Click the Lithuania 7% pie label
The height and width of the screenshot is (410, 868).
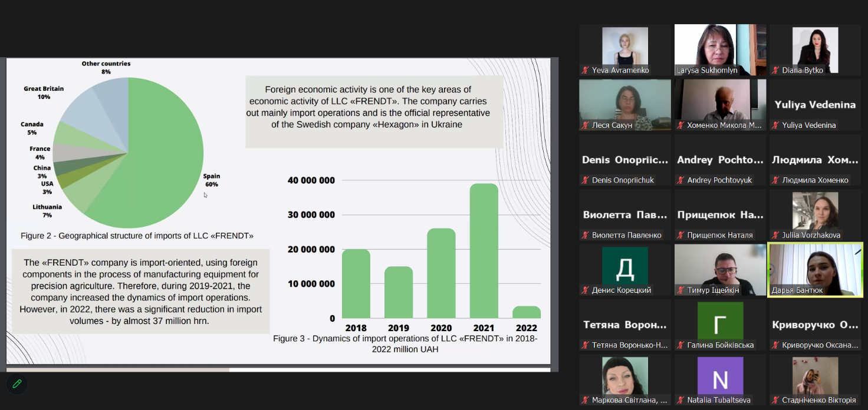47,211
